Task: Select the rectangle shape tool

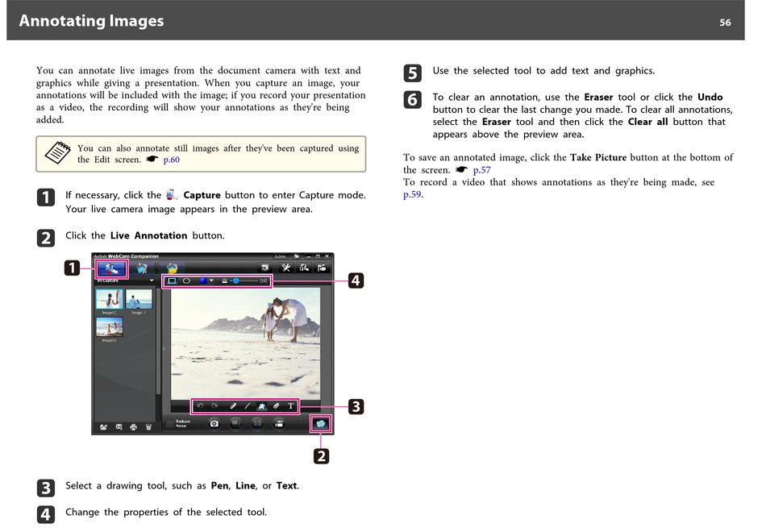Action: point(172,281)
